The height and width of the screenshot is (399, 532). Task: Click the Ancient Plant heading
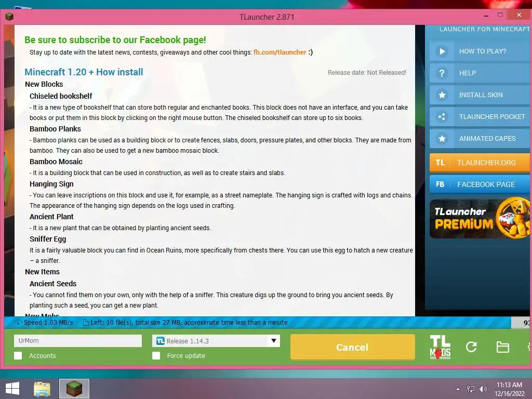coord(51,217)
